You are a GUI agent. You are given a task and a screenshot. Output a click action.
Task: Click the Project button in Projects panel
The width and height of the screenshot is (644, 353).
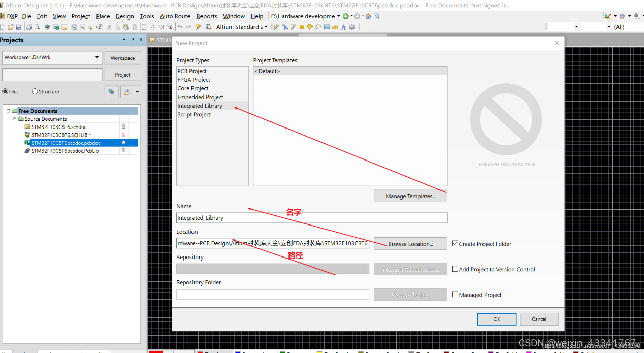tap(122, 75)
